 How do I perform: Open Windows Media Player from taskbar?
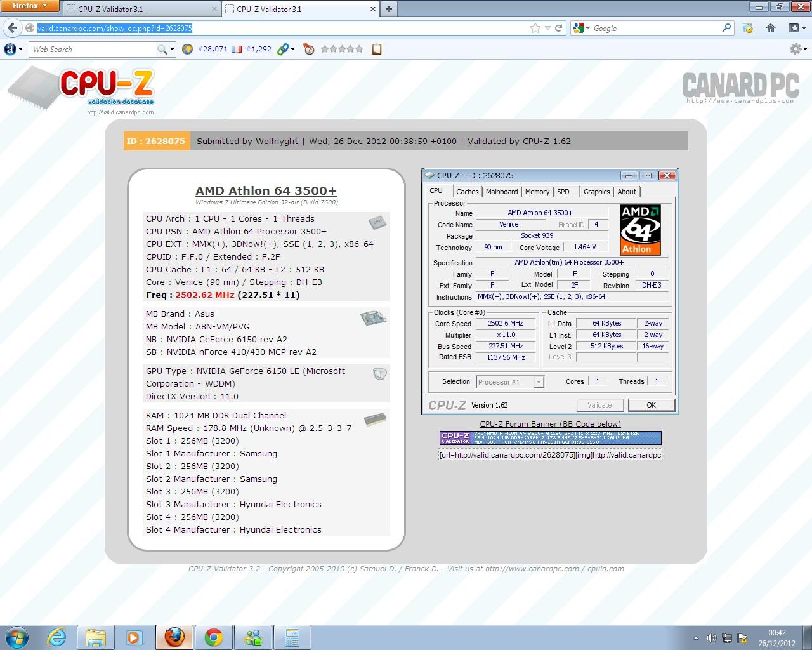point(134,637)
